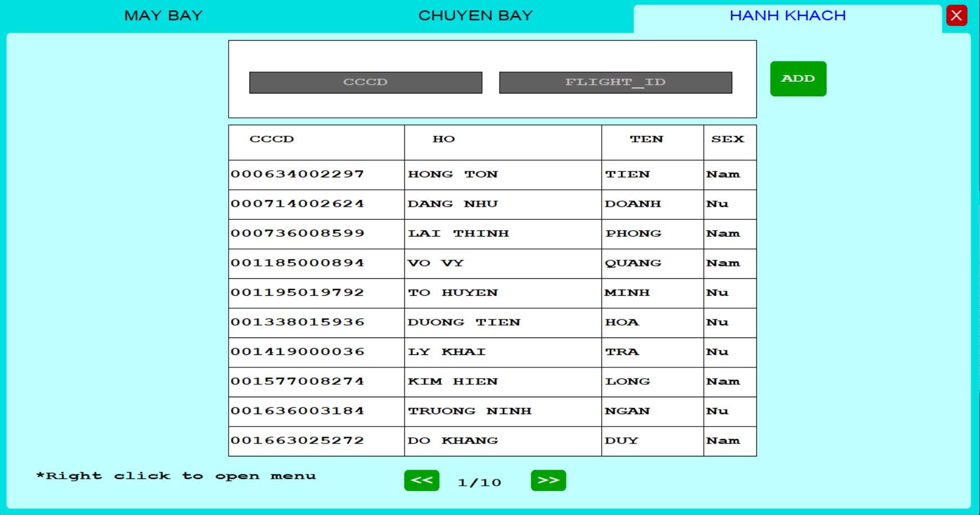The height and width of the screenshot is (515, 980).
Task: Select CCCD 000736008599 cell
Action: (317, 234)
